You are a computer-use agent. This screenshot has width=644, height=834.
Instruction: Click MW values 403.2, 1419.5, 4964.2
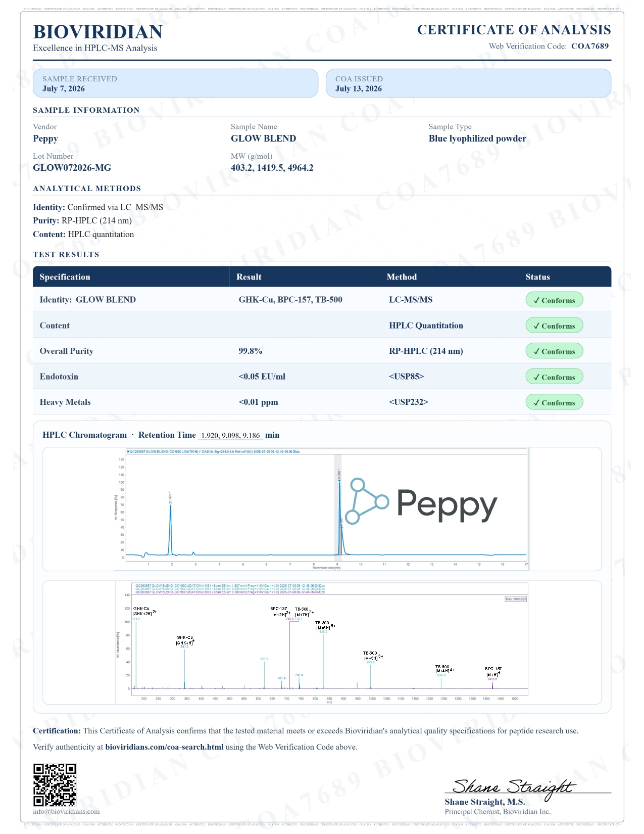(x=272, y=168)
